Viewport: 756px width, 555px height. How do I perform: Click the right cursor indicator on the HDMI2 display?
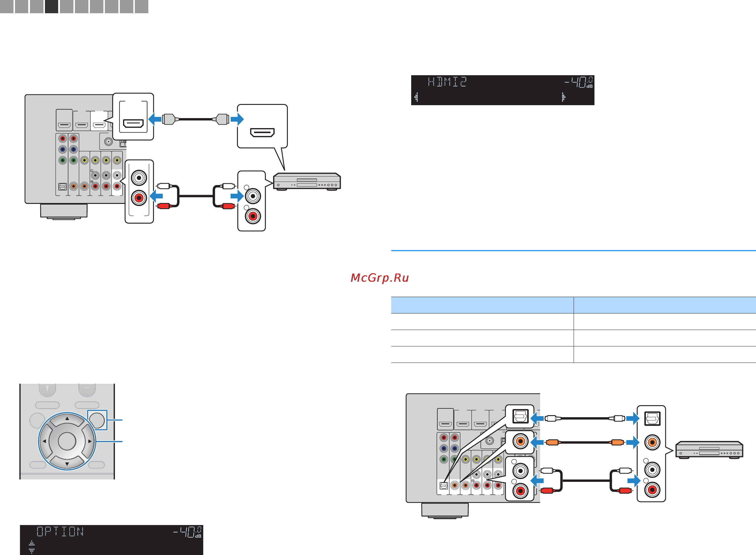(x=563, y=97)
